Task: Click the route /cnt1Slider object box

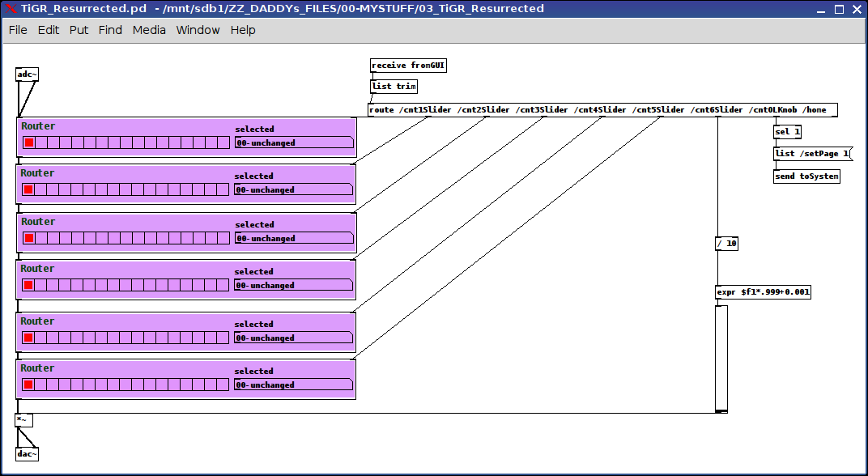Action: click(603, 109)
